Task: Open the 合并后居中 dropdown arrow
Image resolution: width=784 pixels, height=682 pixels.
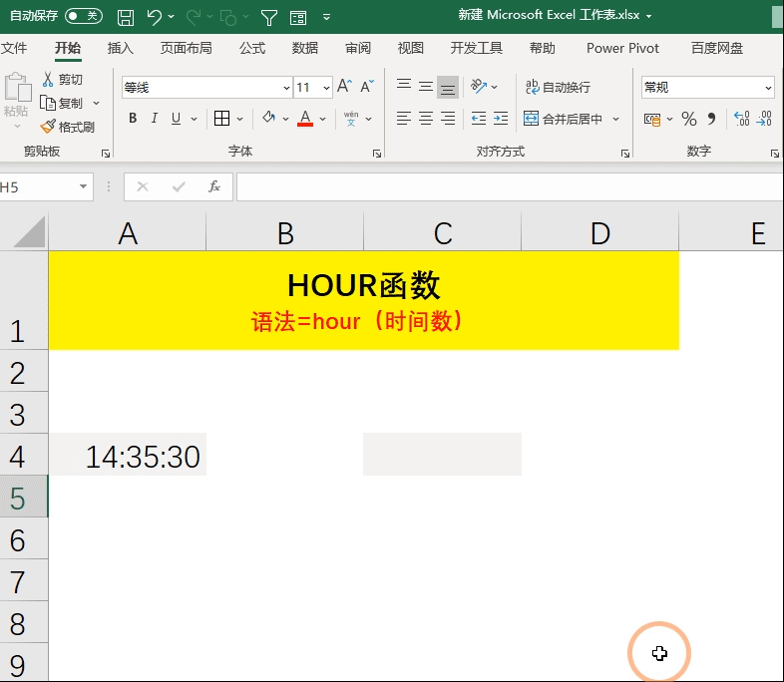Action: point(616,119)
